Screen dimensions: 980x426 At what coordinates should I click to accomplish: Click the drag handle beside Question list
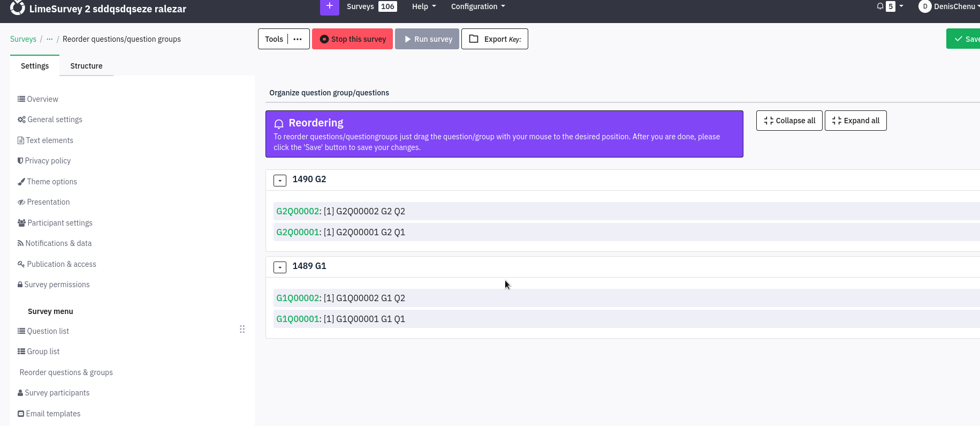tap(242, 329)
